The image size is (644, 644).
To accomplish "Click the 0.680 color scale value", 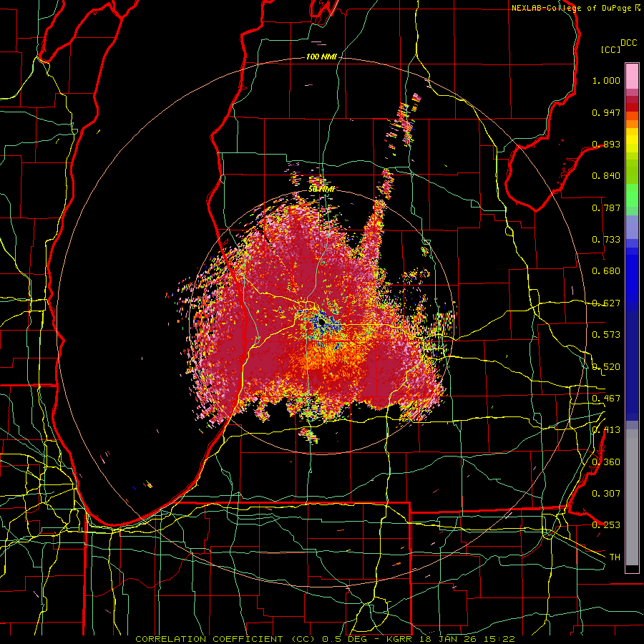I will tap(606, 271).
